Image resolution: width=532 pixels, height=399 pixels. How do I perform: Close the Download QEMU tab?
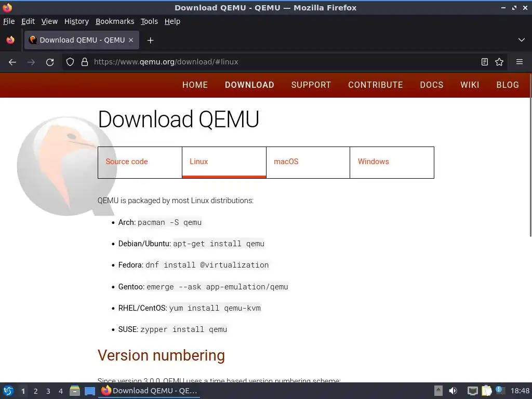131,40
